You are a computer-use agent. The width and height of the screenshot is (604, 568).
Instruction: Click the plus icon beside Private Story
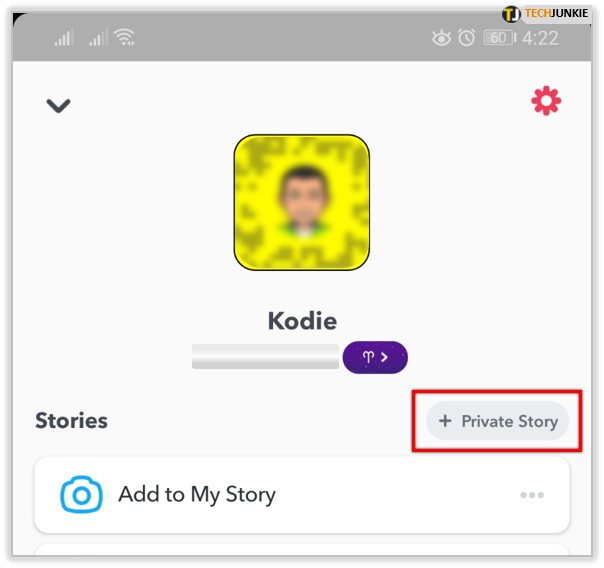(445, 421)
